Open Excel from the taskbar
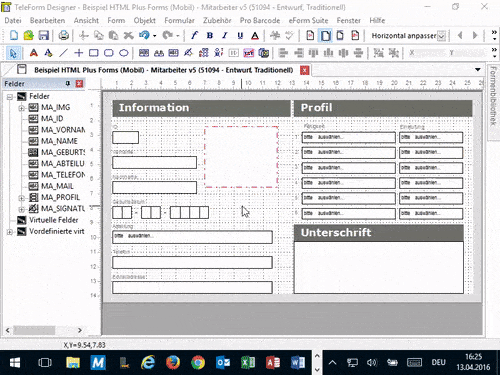This screenshot has height=375, width=500. 248,363
